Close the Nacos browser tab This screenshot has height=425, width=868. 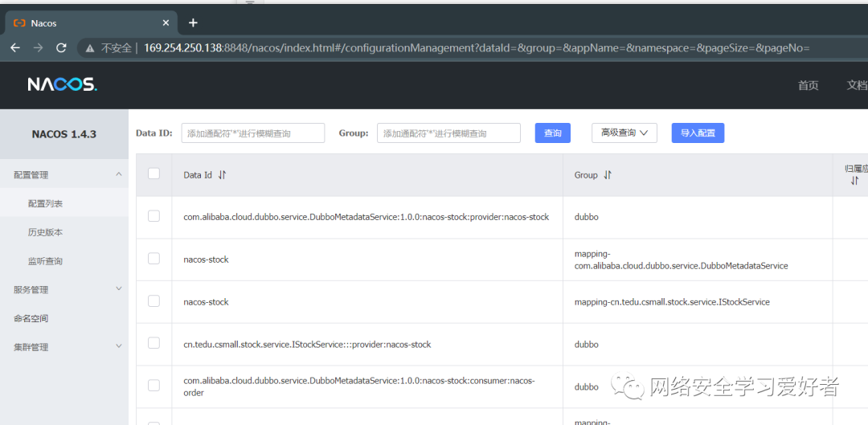tap(166, 23)
